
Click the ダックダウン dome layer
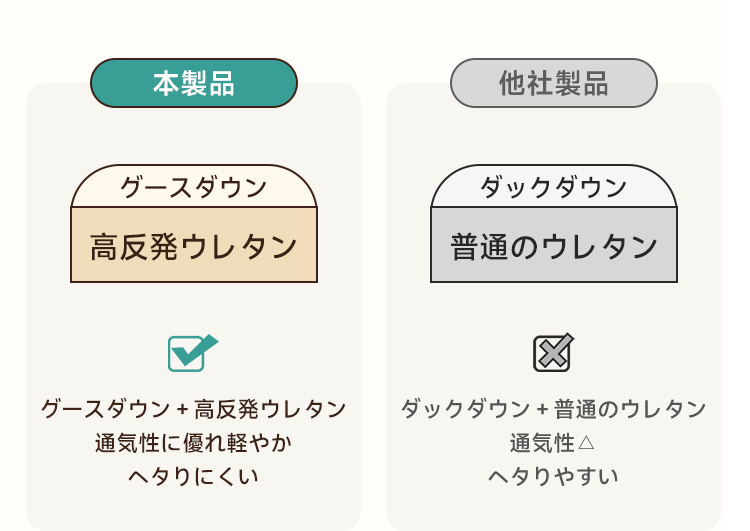coord(554,187)
